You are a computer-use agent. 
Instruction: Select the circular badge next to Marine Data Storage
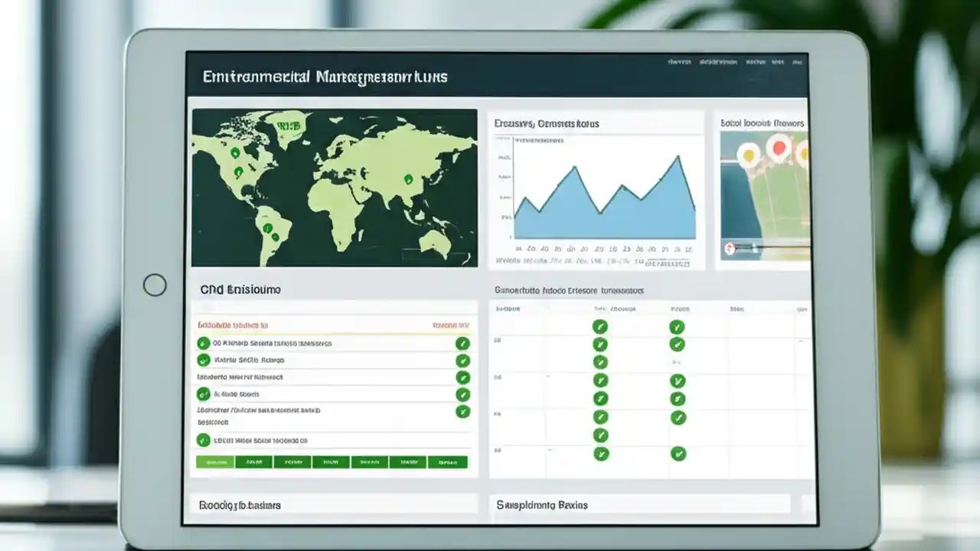pyautogui.click(x=203, y=394)
